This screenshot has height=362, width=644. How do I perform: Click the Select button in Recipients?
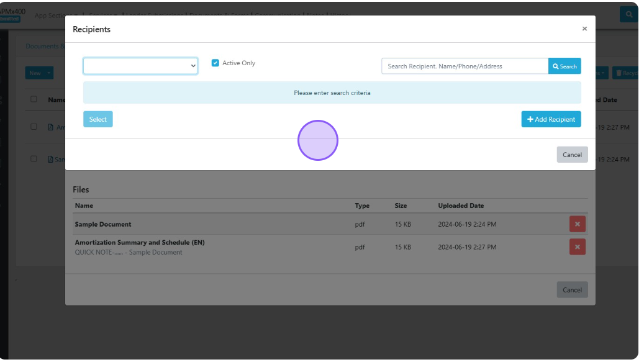coord(98,119)
